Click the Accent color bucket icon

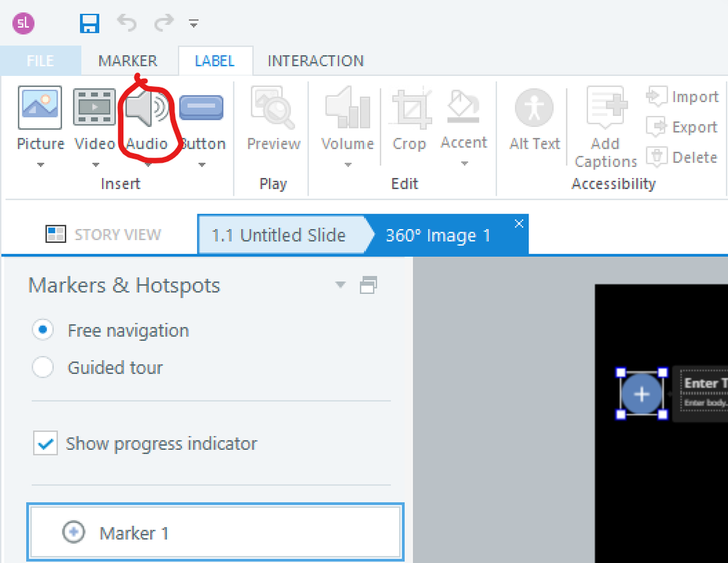[463, 107]
